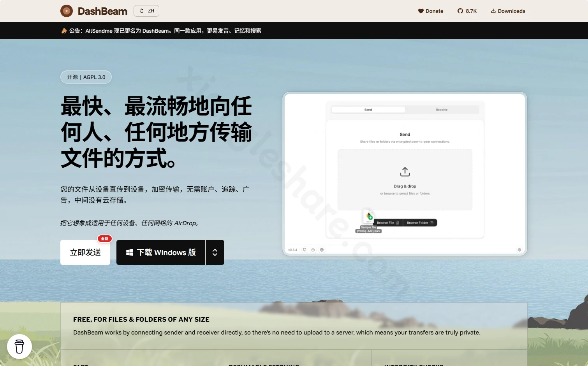Open the ZH language selector
The image size is (588, 366).
pos(146,11)
